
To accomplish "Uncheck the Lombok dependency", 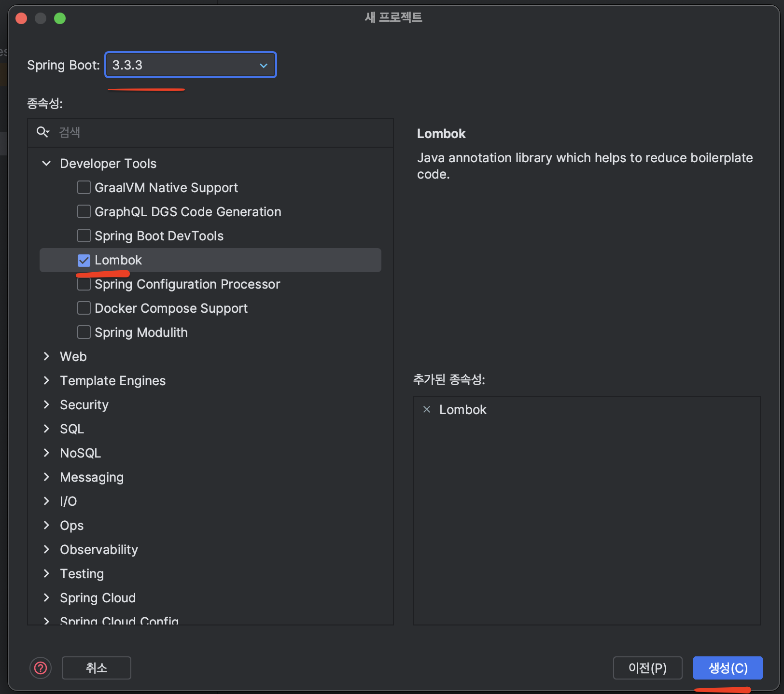I will click(84, 260).
